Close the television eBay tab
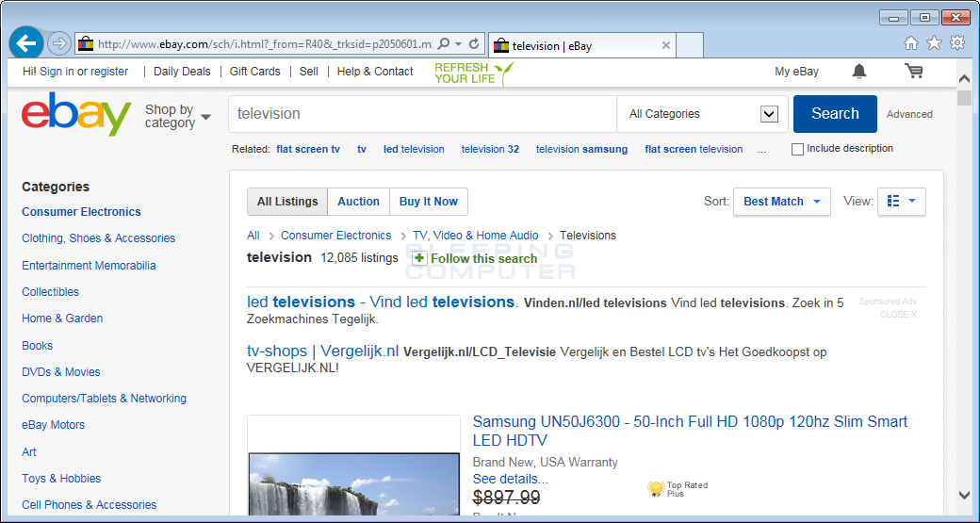 665,45
